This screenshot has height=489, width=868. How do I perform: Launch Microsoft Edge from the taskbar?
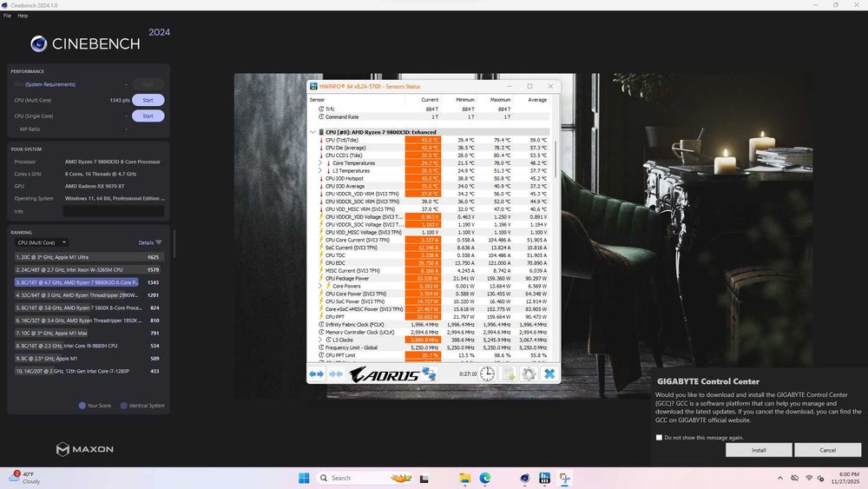point(485,478)
